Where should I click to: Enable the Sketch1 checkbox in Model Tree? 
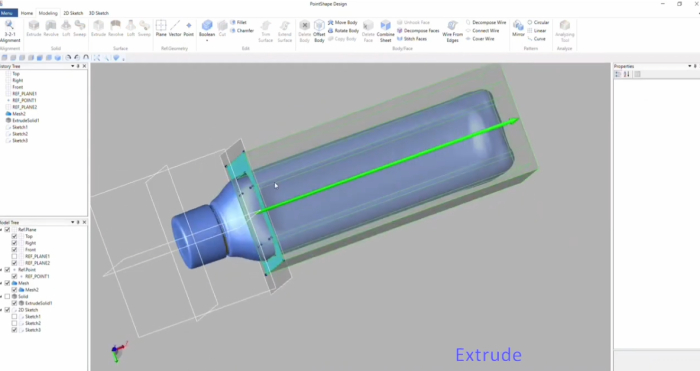(x=14, y=317)
